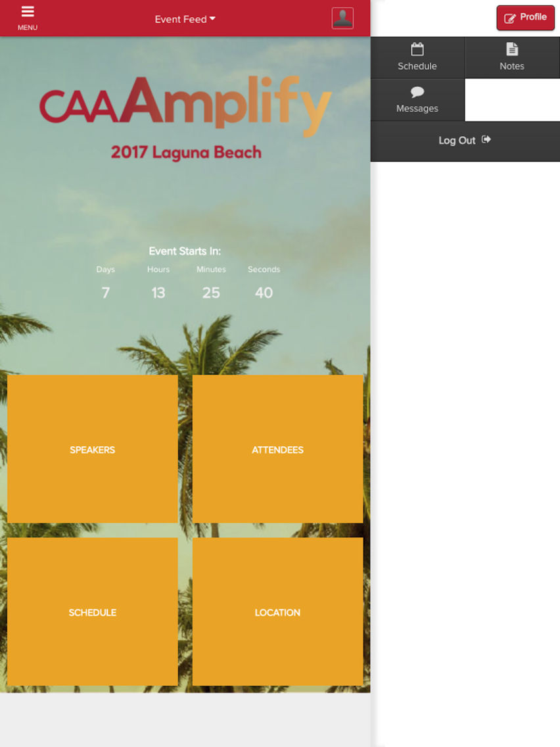
Task: Click the speech bubble Messages icon
Action: click(417, 91)
